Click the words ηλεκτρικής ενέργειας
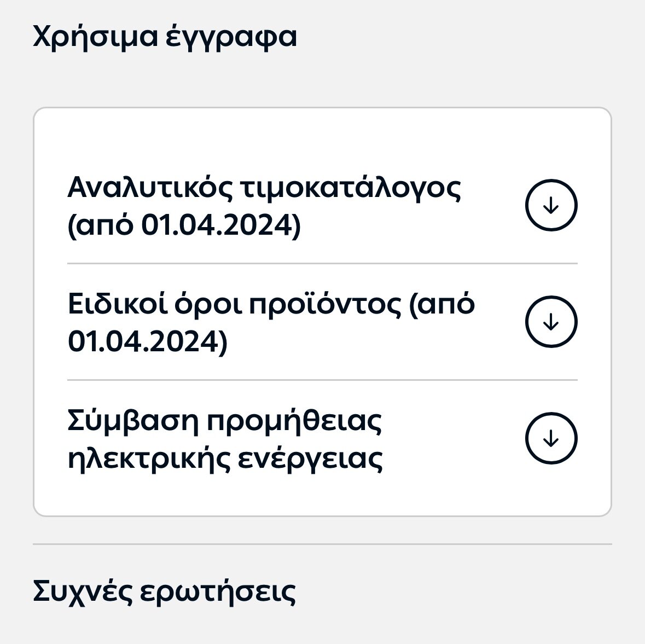Image resolution: width=645 pixels, height=644 pixels. [225, 459]
